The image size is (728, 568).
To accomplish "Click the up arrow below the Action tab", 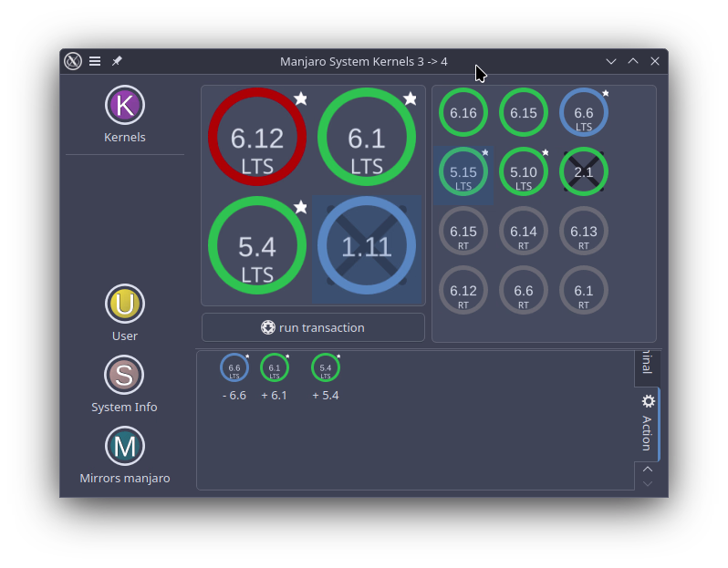I will pos(648,470).
